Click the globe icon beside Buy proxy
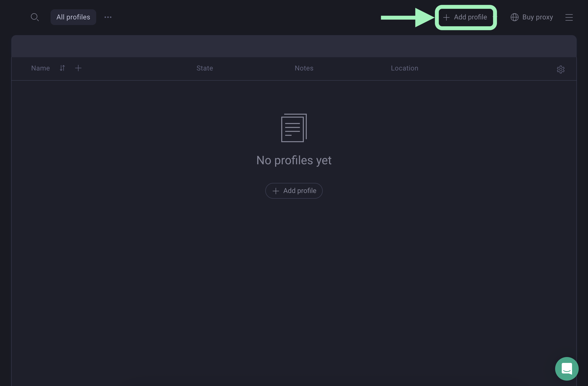The height and width of the screenshot is (386, 588). pyautogui.click(x=514, y=17)
